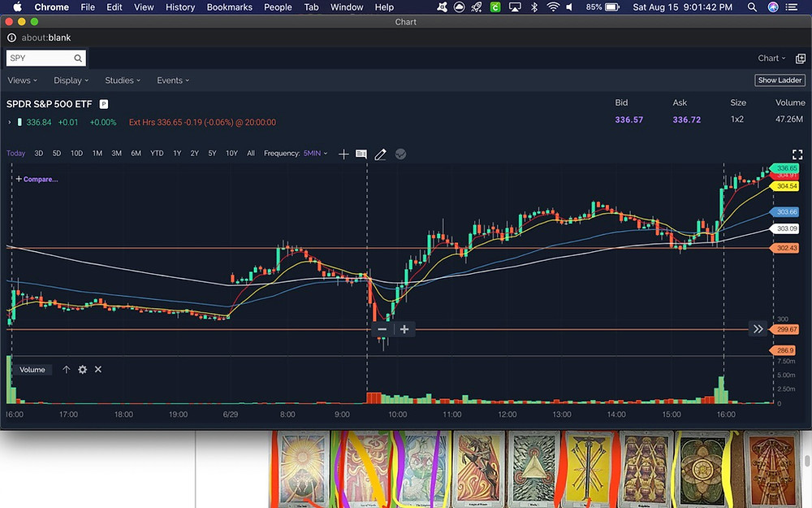Click the P badge next to SPDR S&P 500 ETF

[x=104, y=104]
